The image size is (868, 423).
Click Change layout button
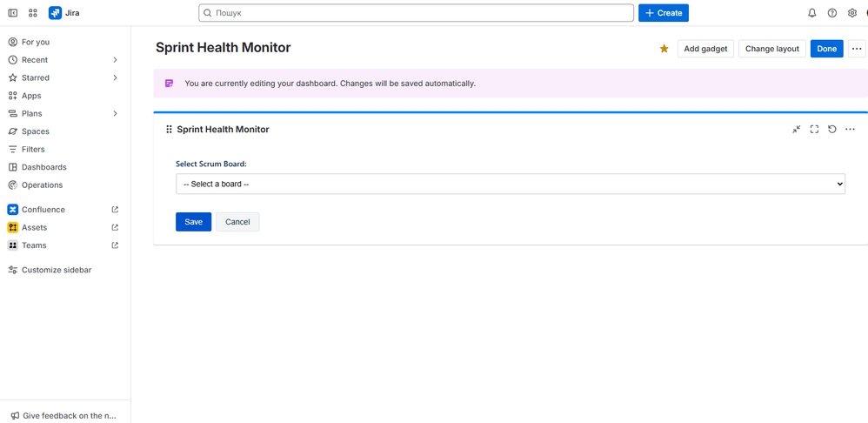point(772,49)
